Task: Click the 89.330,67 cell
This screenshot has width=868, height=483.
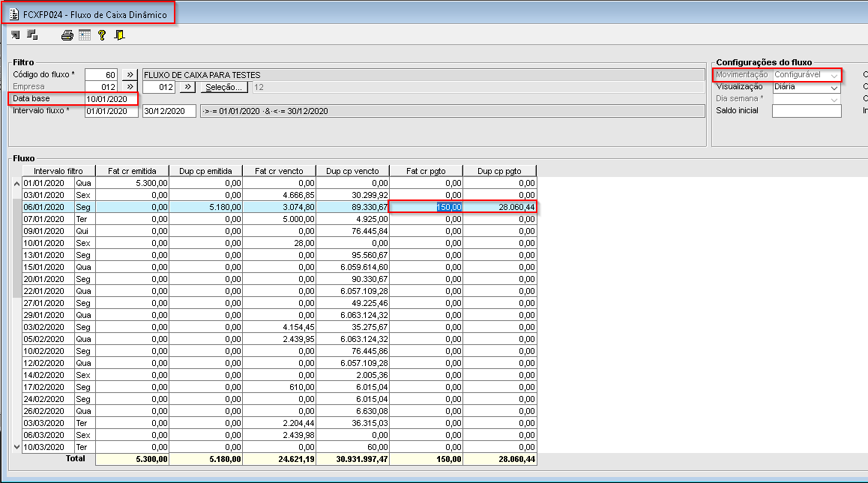Action: pos(352,207)
